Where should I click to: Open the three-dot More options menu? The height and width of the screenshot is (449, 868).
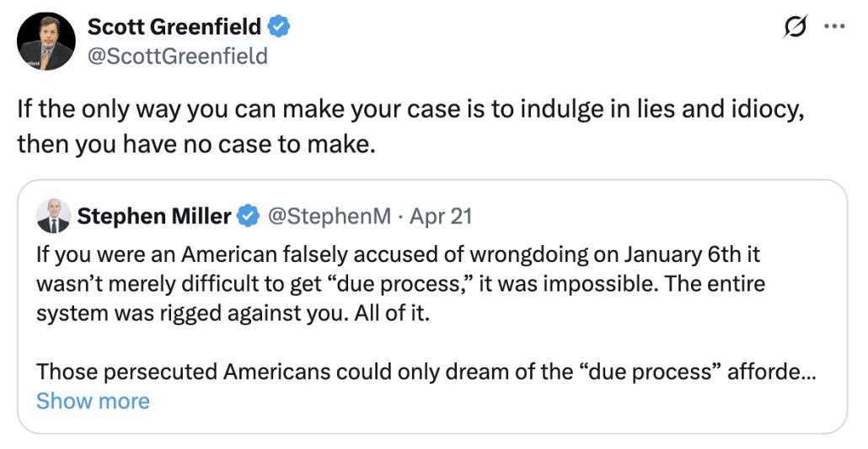point(833,27)
